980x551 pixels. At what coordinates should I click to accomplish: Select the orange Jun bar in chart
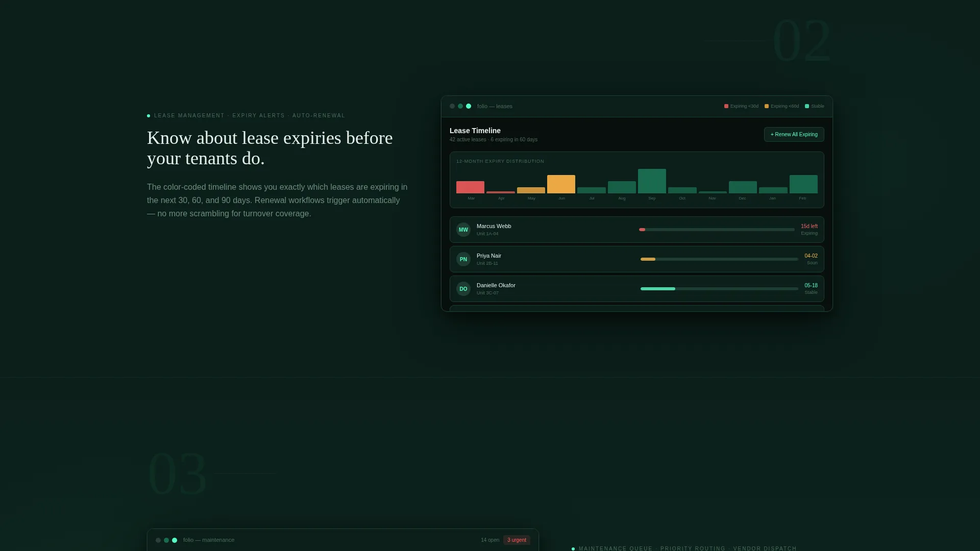click(x=561, y=184)
